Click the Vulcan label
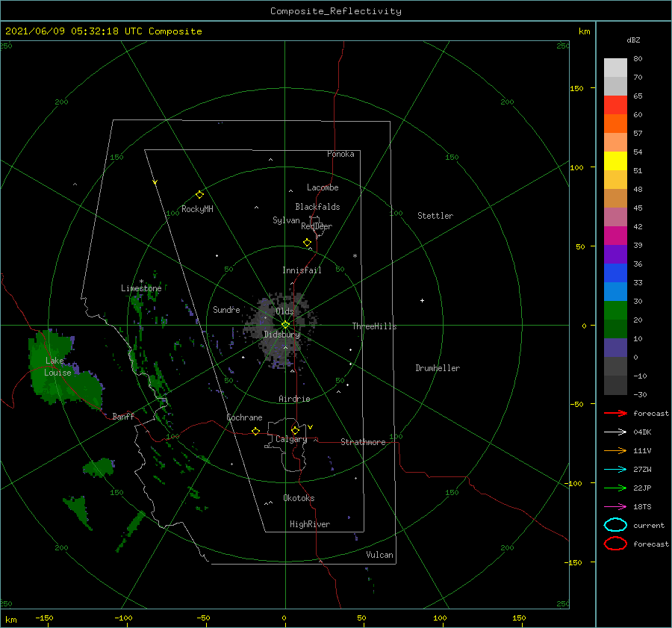The width and height of the screenshot is (672, 628). tap(380, 555)
